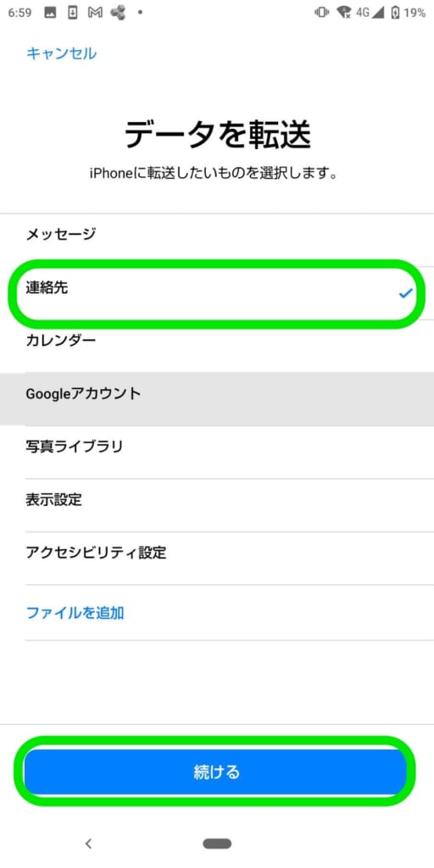Tap the blue 続ける button

[215, 771]
